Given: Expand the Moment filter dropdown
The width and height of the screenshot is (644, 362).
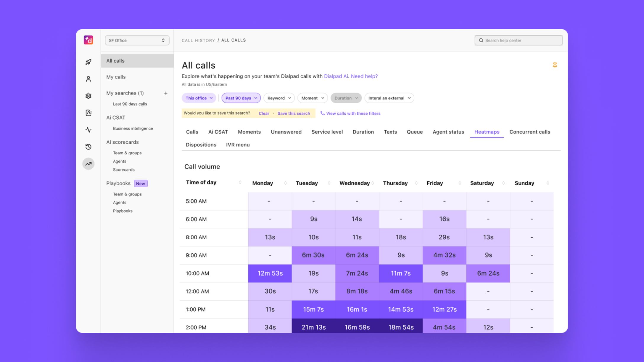Looking at the screenshot, I should pyautogui.click(x=312, y=98).
